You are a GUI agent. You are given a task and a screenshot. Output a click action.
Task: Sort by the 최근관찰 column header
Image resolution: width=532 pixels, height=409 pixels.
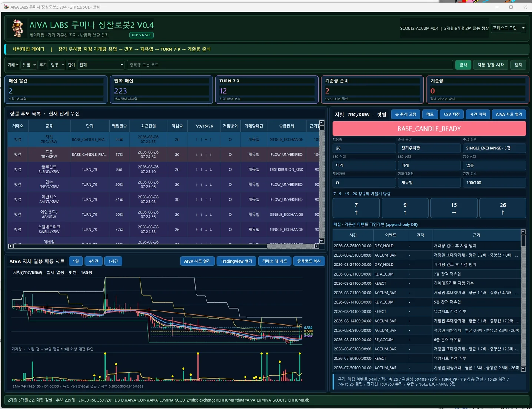148,126
